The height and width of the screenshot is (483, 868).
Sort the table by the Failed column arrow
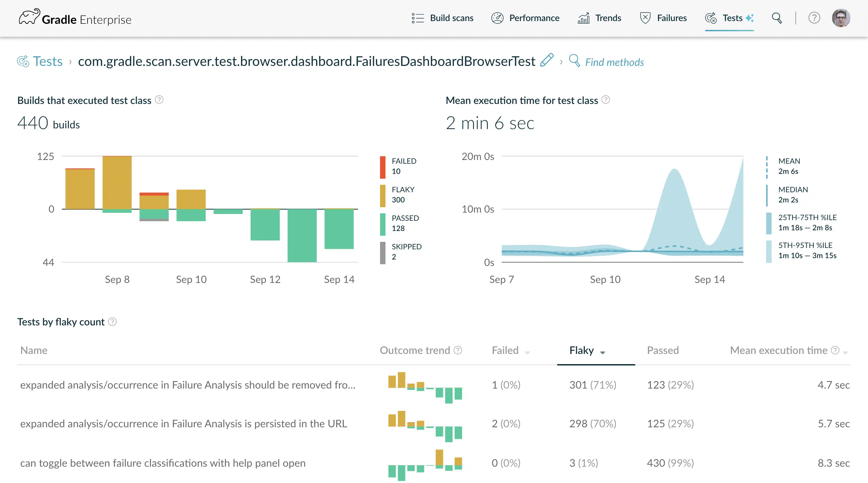[527, 353]
